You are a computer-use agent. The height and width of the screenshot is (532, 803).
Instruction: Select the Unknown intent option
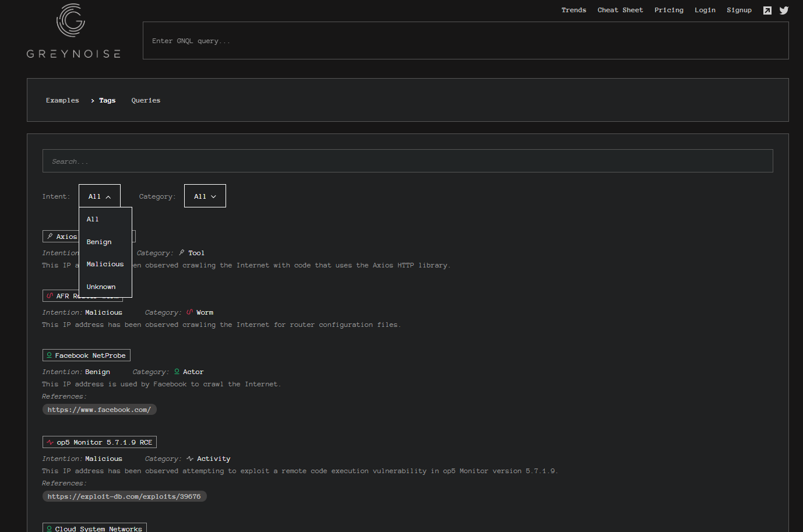(x=101, y=286)
